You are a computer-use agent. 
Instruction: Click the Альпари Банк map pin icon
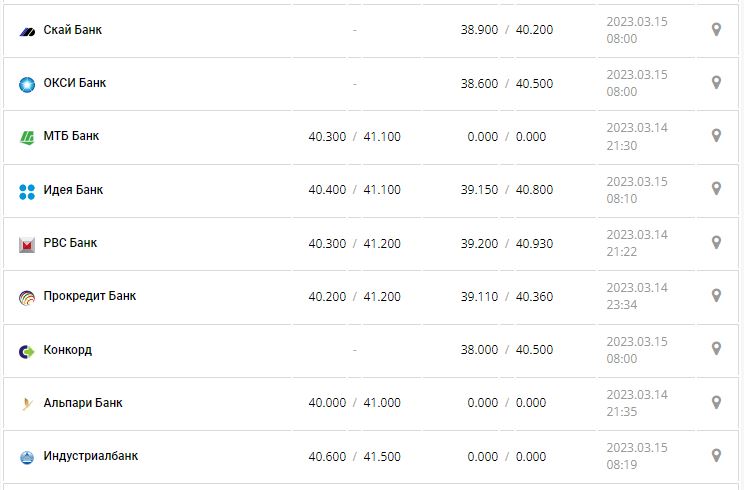pos(716,402)
